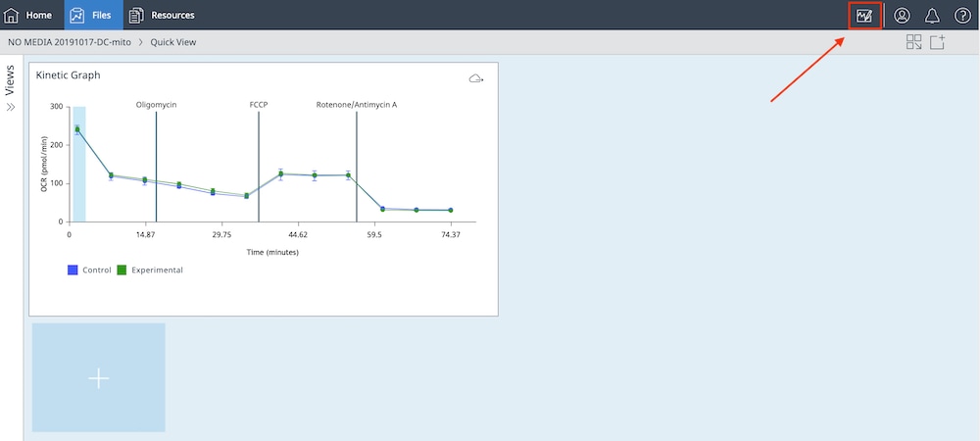
Task: Click the Kinetic Graph cloud export icon
Action: coord(476,78)
